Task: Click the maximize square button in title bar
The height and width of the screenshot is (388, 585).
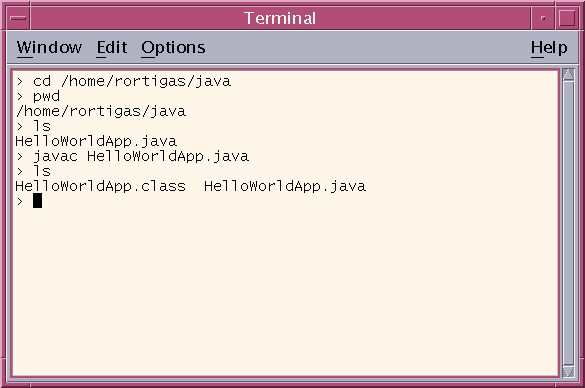Action: pyautogui.click(x=567, y=18)
